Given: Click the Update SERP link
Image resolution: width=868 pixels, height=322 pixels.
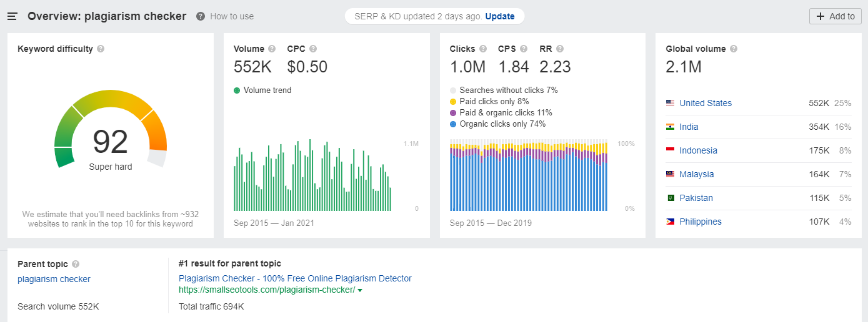Looking at the screenshot, I should tap(500, 16).
